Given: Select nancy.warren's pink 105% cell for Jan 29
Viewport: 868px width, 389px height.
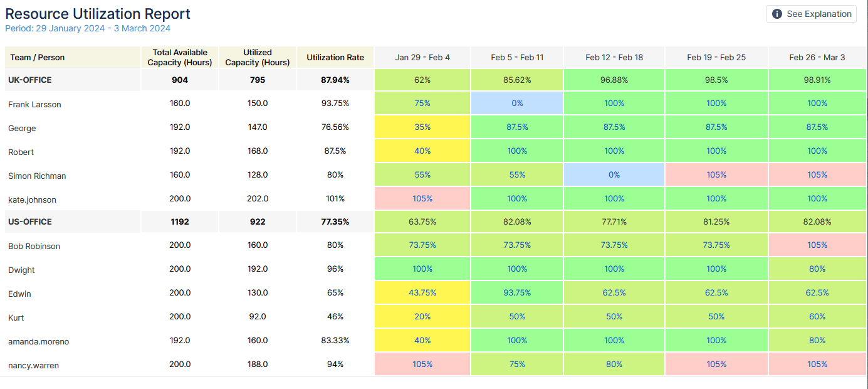Looking at the screenshot, I should click(x=422, y=364).
